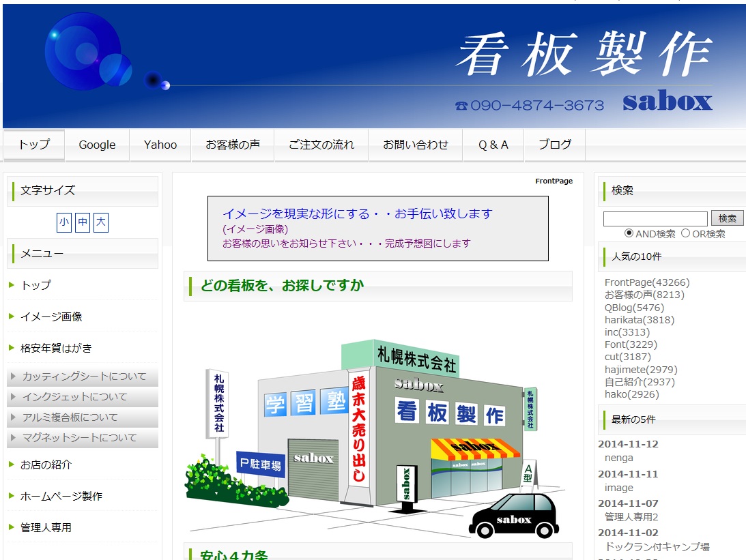Open popular page 自己紹介(2937)
The height and width of the screenshot is (560, 746).
tap(640, 382)
